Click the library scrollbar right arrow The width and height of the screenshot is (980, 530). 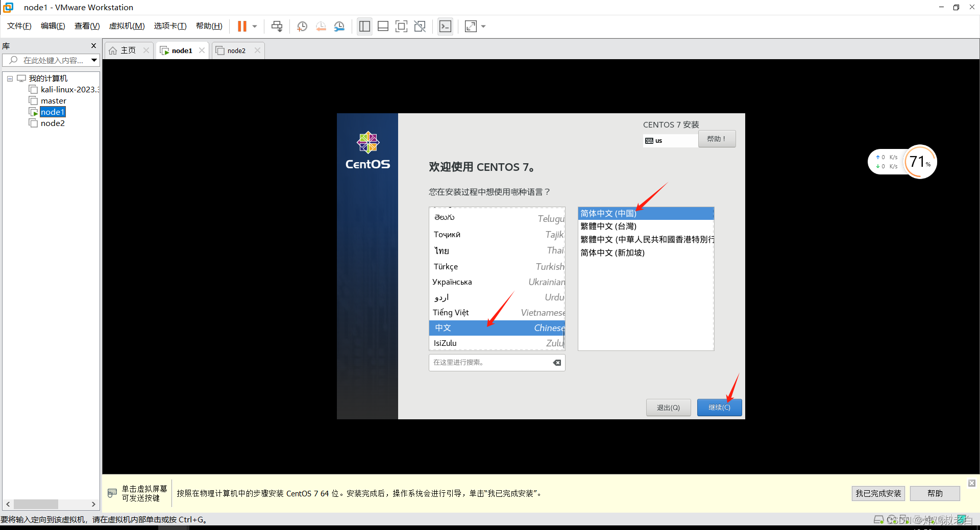(93, 504)
